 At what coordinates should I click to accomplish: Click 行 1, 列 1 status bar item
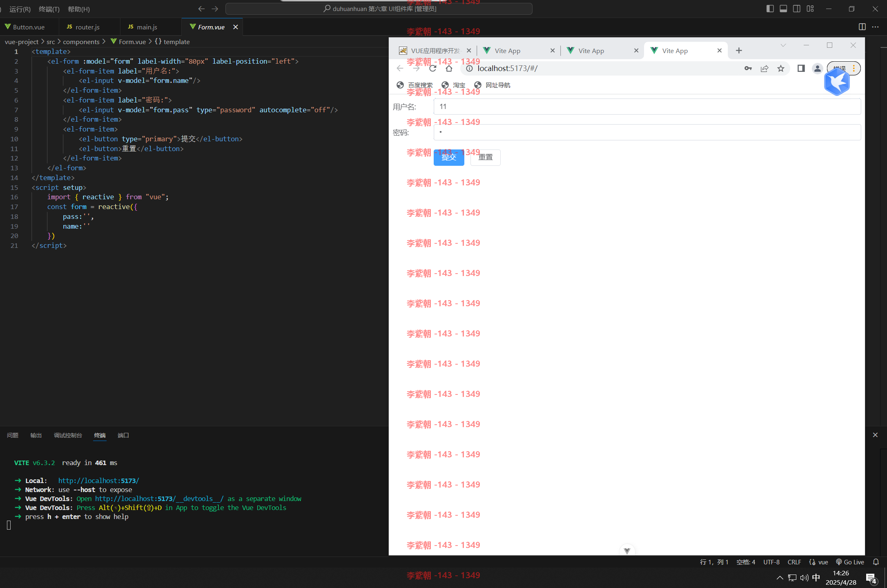click(x=714, y=562)
